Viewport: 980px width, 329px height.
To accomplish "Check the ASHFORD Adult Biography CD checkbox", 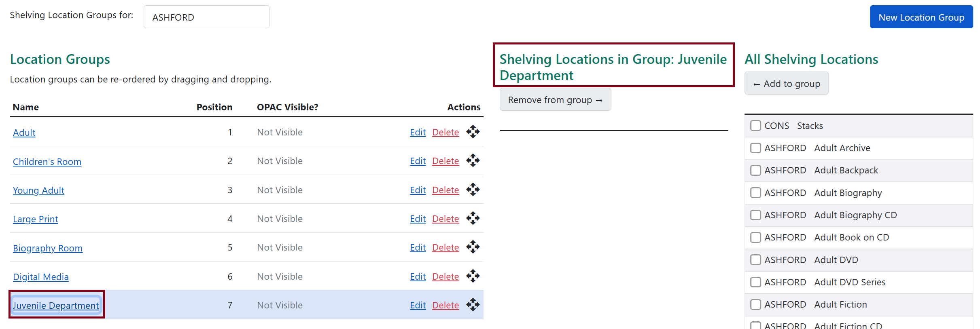I will click(755, 215).
